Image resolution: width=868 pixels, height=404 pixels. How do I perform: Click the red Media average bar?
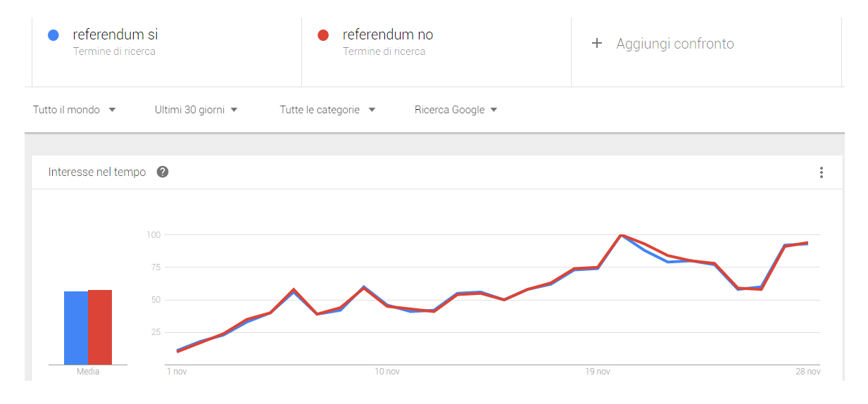pos(100,327)
